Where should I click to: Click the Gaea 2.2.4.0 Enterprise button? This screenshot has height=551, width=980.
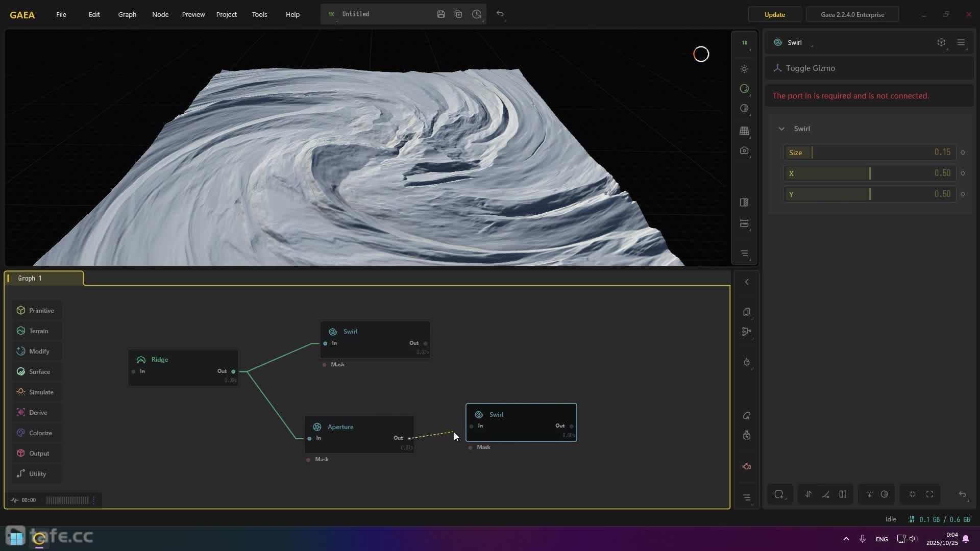[852, 14]
